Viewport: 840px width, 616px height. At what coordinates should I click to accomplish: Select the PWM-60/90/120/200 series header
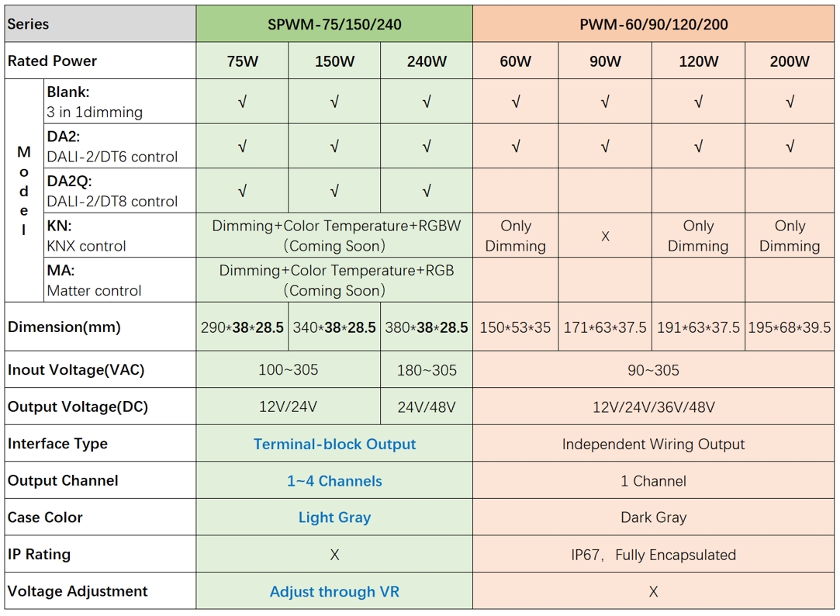(x=654, y=24)
